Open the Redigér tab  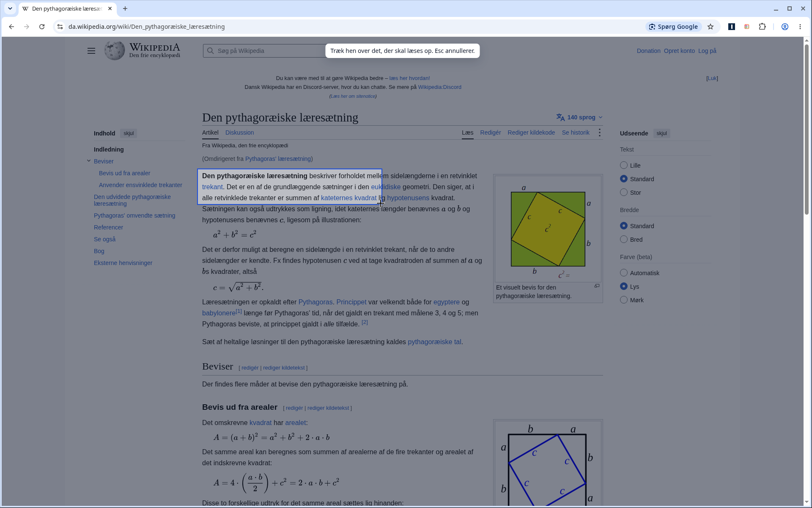490,133
